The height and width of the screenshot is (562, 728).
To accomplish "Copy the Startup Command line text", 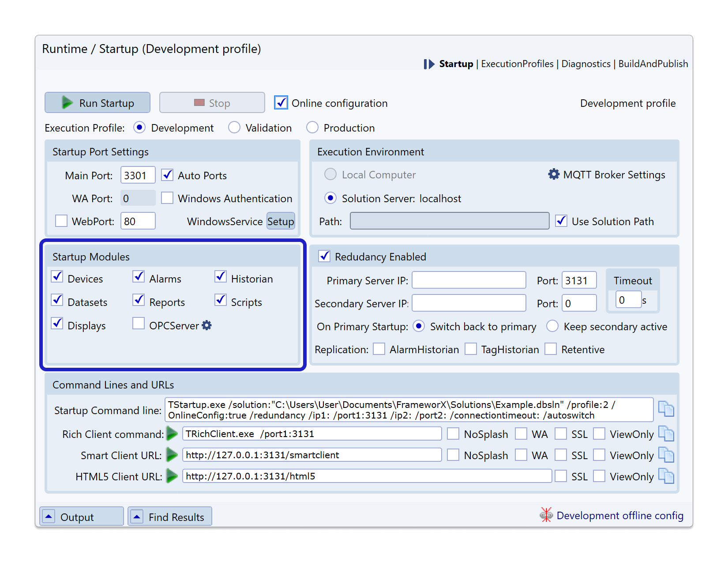I will click(666, 409).
